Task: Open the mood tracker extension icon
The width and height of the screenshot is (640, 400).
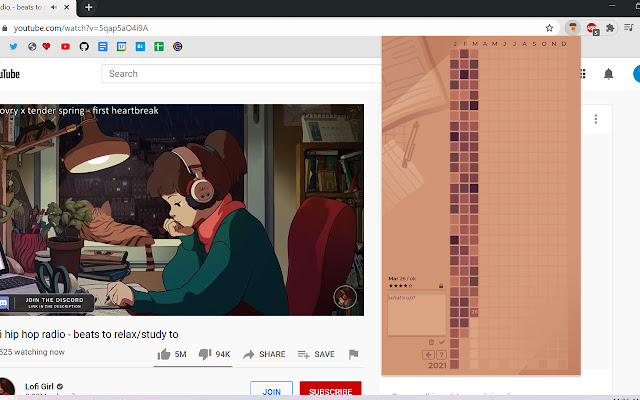Action: pos(573,28)
